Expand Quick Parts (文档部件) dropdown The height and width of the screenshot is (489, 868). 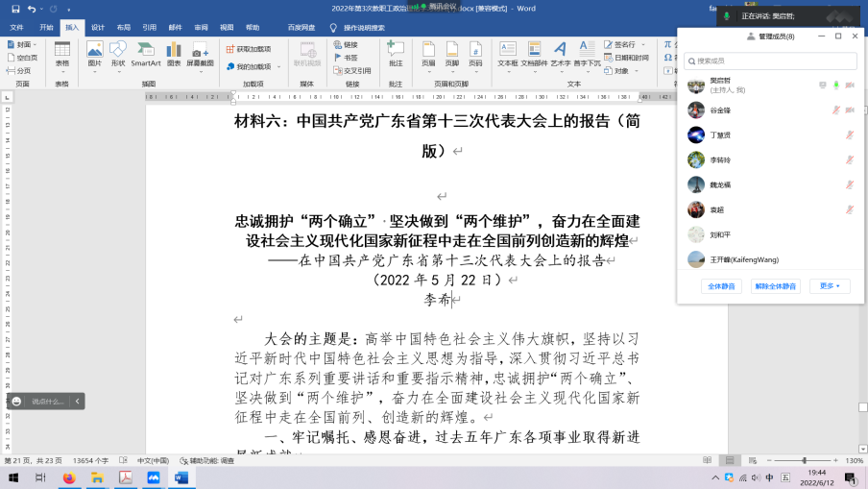534,72
